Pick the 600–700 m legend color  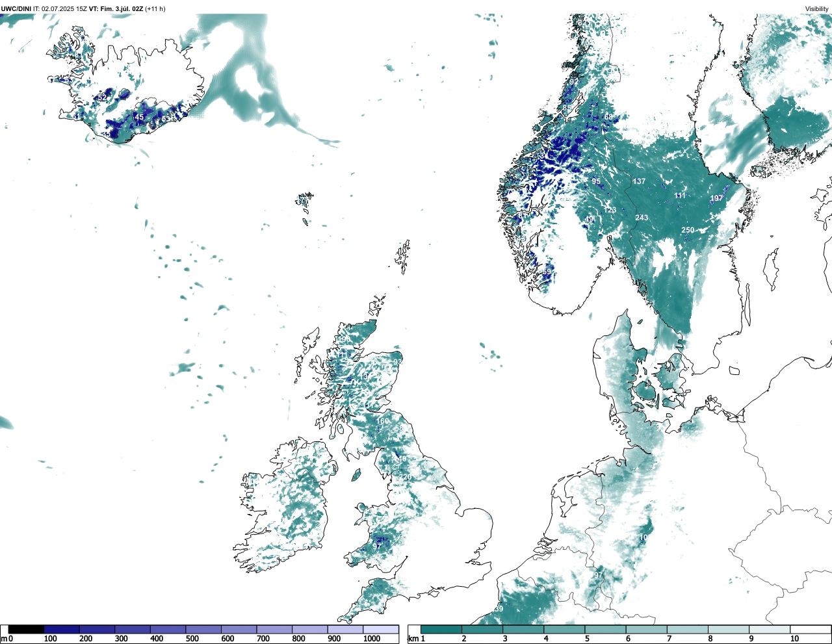(239, 629)
